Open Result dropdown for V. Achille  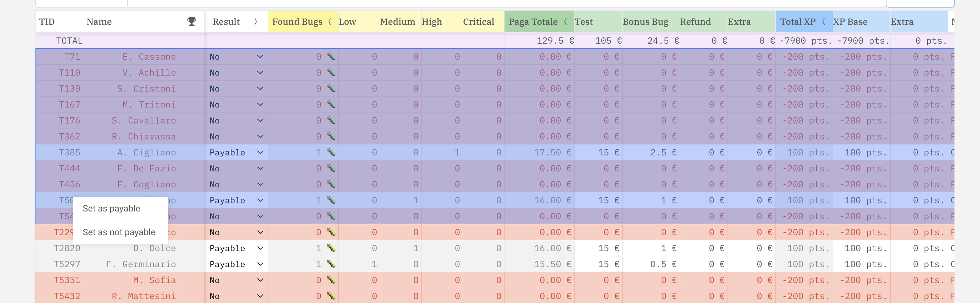(x=236, y=73)
